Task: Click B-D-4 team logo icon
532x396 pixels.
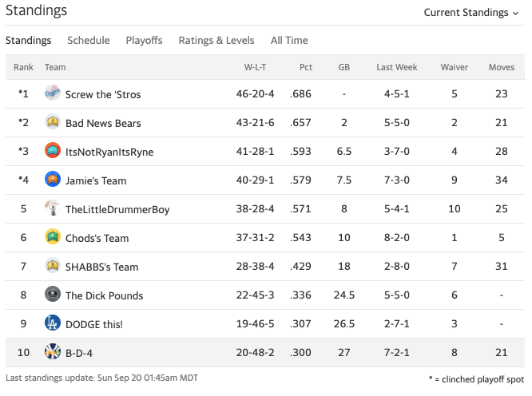Action: [x=53, y=352]
